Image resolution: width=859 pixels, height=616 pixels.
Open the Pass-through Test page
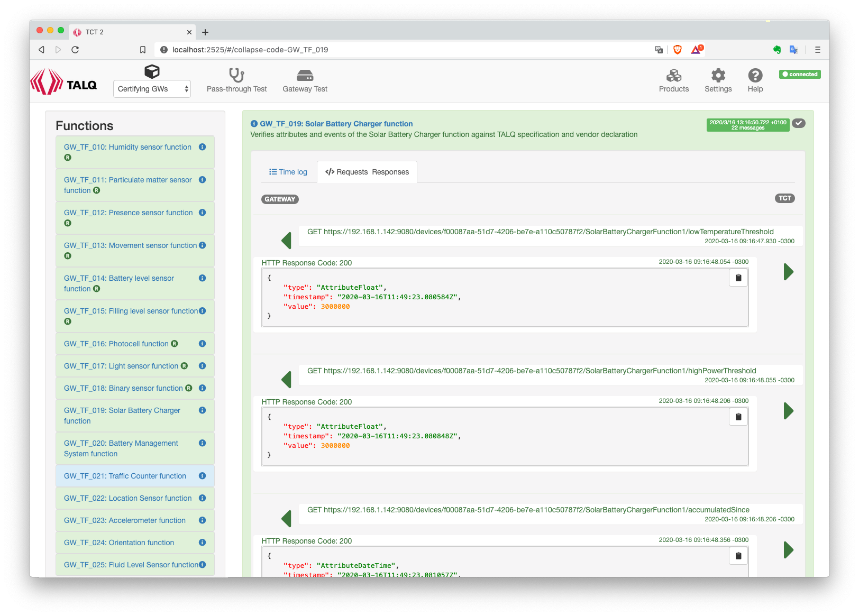pyautogui.click(x=236, y=80)
